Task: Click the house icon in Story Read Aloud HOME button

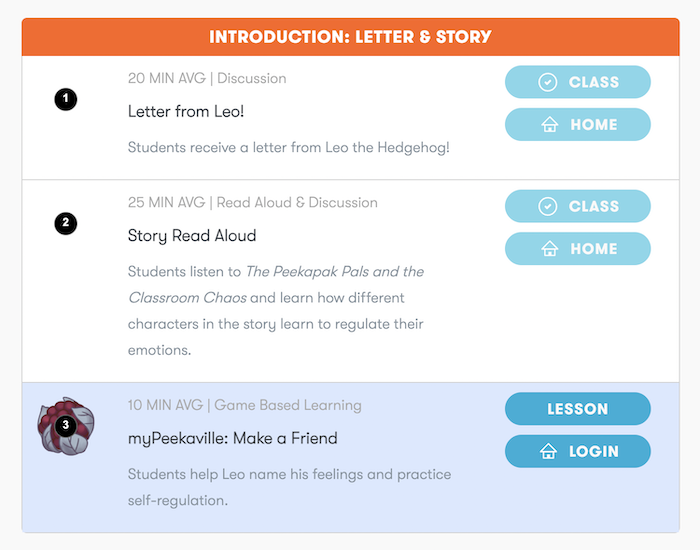Action: click(550, 249)
